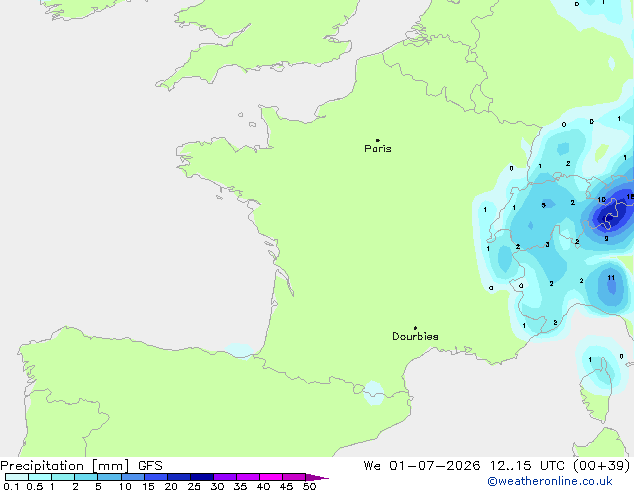
Task: Click the 'Precipitation [mm]' legend title
Action: coord(65,466)
